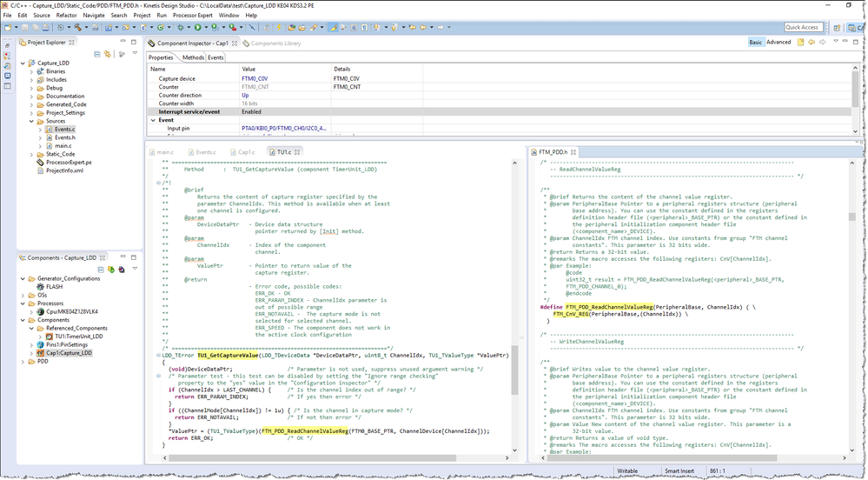Click the FTM0_C0V capture device value
Screen dimensions: 868x480
(x=255, y=79)
